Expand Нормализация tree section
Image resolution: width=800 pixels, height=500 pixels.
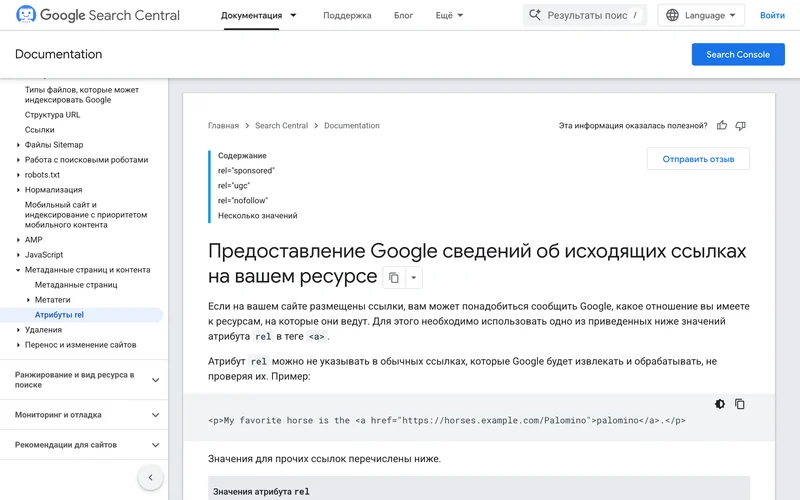coord(18,190)
